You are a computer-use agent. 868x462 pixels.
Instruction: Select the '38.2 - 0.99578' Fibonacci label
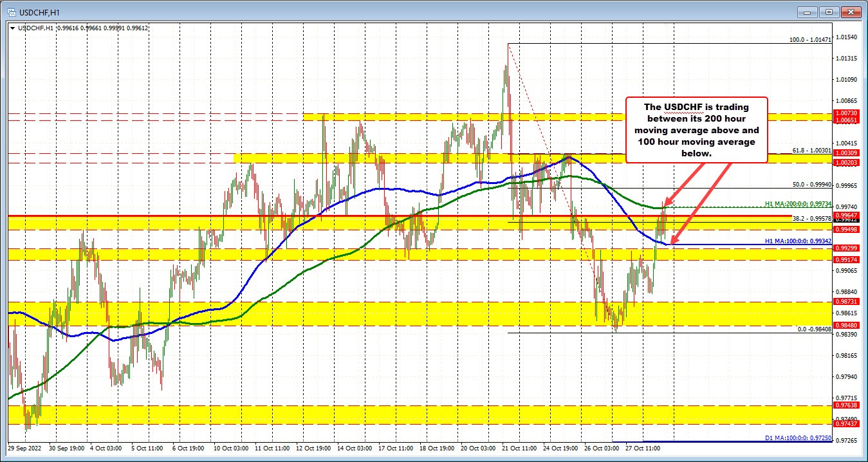[812, 218]
